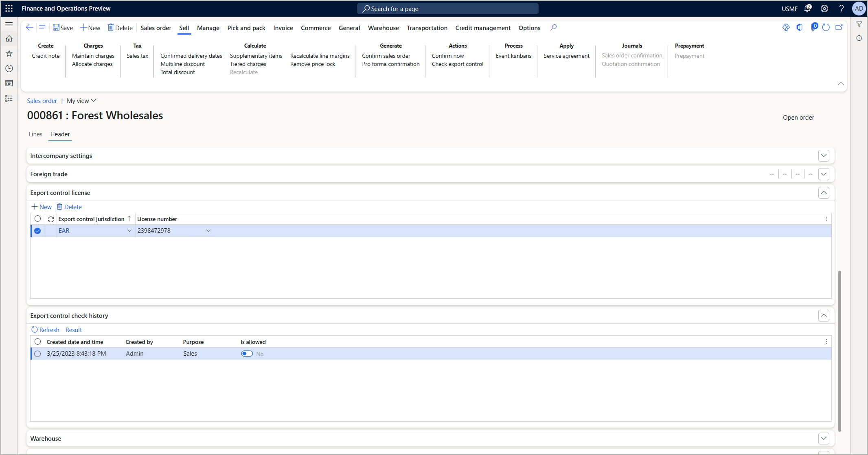Viewport: 868px width, 455px height.
Task: Open the Lines tab
Action: point(35,134)
